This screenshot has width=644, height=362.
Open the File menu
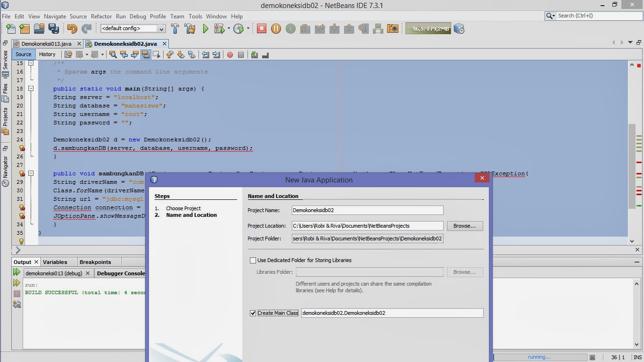click(x=6, y=16)
